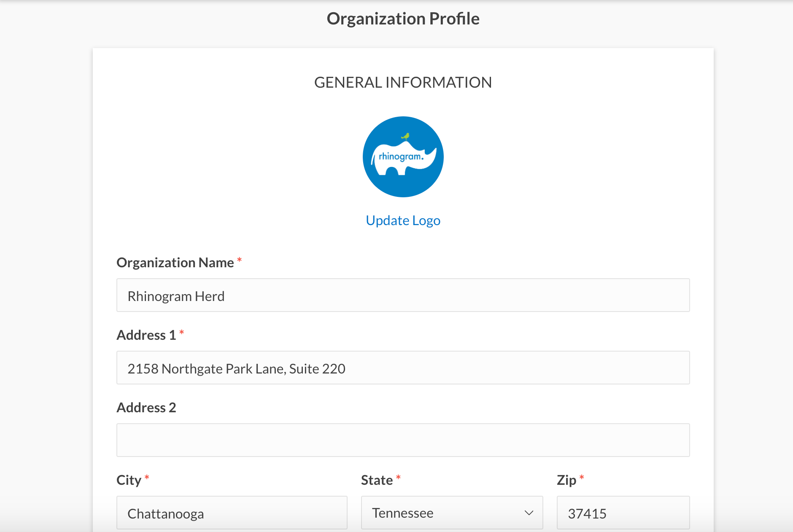Click the Organization Profile heading

point(403,19)
